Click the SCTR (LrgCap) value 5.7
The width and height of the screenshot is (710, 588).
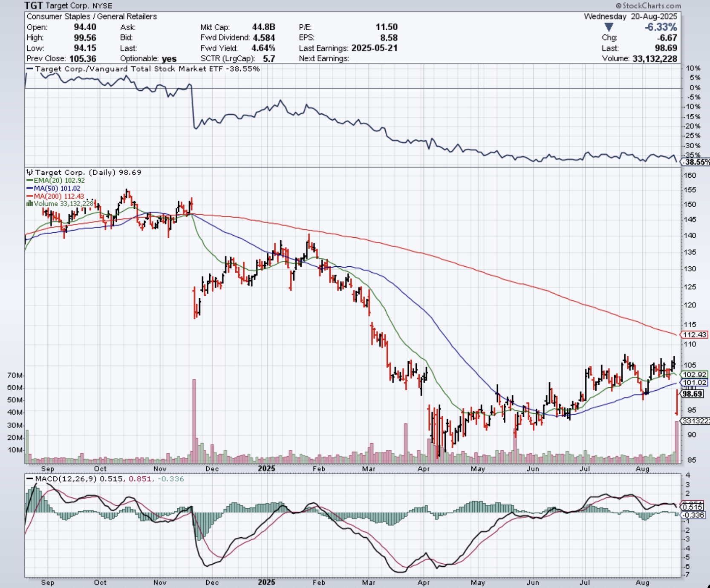click(268, 59)
